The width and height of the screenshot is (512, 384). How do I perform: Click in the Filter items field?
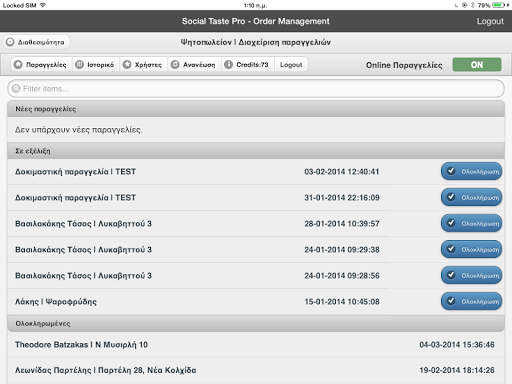pos(256,89)
